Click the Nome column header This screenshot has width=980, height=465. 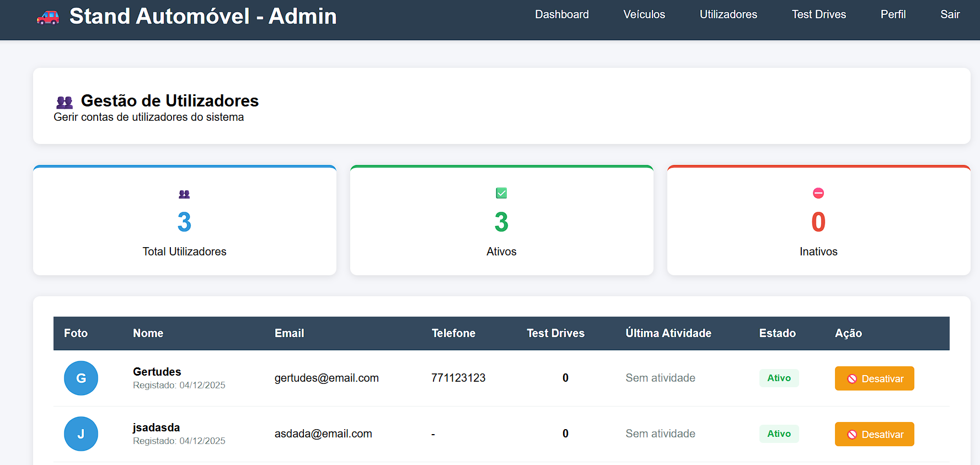148,333
